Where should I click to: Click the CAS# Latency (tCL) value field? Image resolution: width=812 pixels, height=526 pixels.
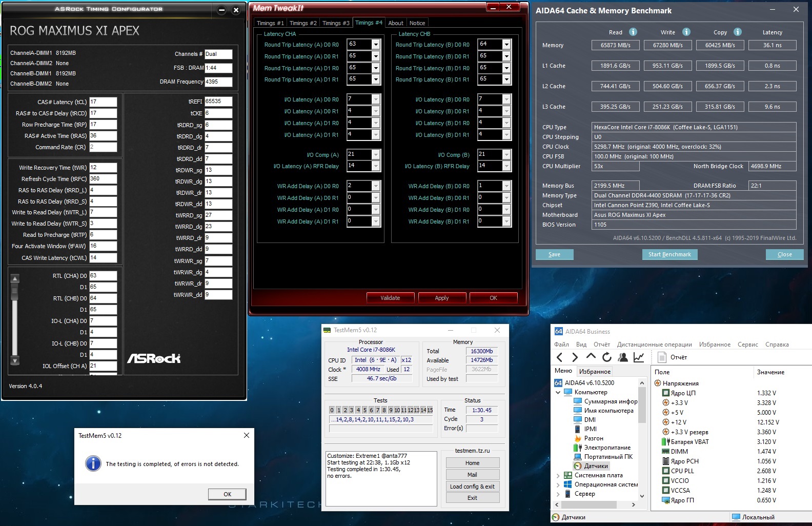[x=103, y=102]
